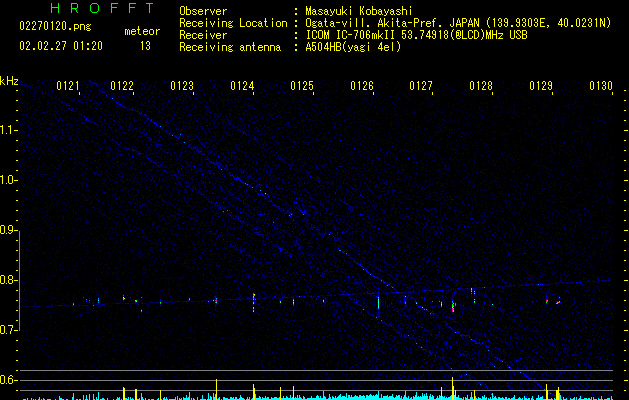Viewport: 629px width, 400px height.
Task: Click the 0122 time marker
Action: coord(122,86)
